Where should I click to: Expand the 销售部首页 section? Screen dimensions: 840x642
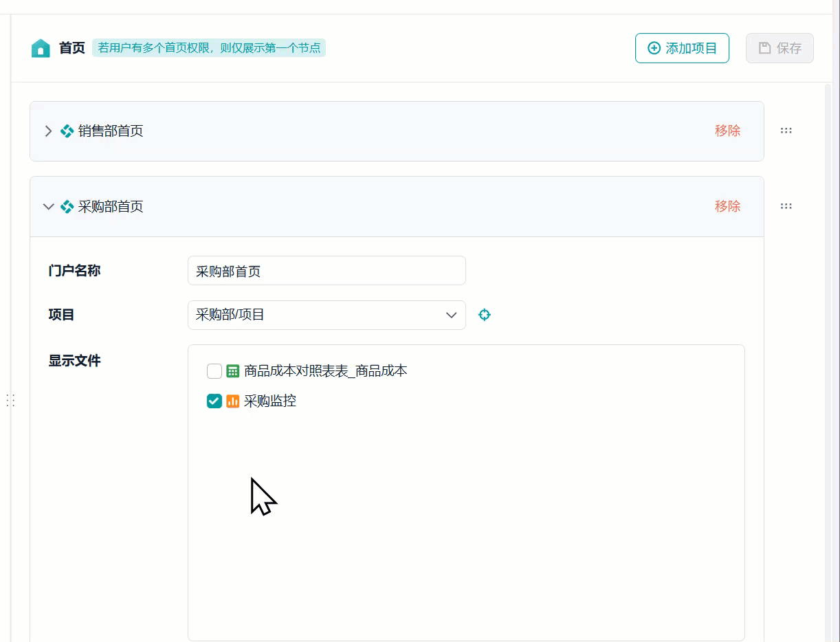tap(48, 131)
